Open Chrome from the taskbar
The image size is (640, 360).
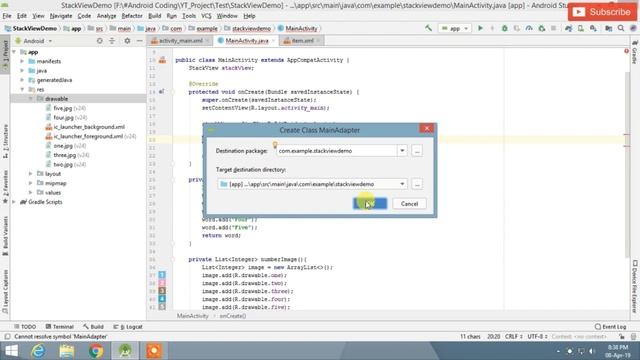96,351
